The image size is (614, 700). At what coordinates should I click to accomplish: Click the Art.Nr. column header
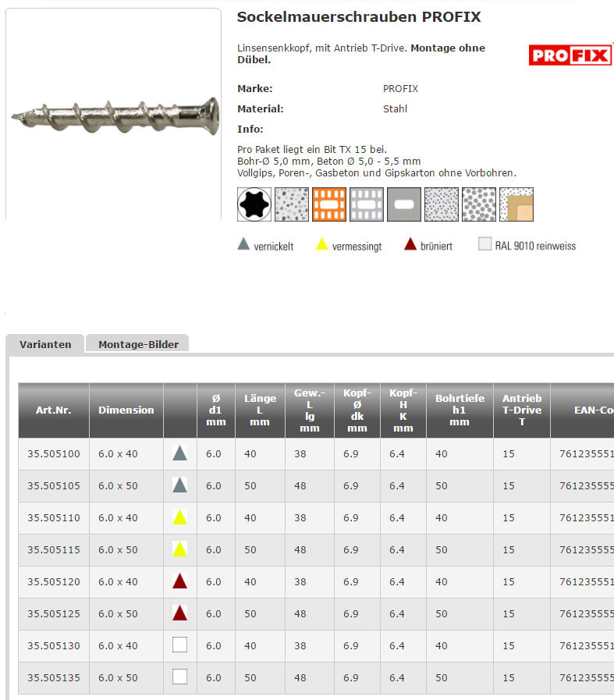(x=54, y=410)
